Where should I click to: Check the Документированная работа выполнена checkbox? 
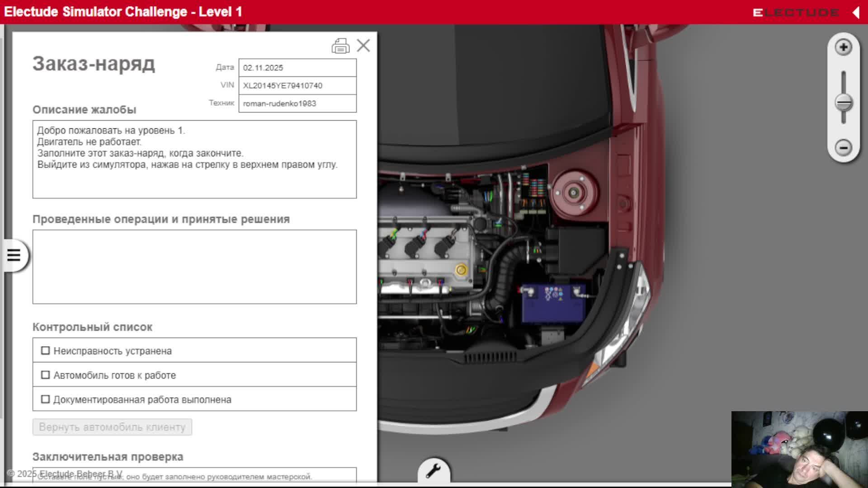pyautogui.click(x=45, y=399)
